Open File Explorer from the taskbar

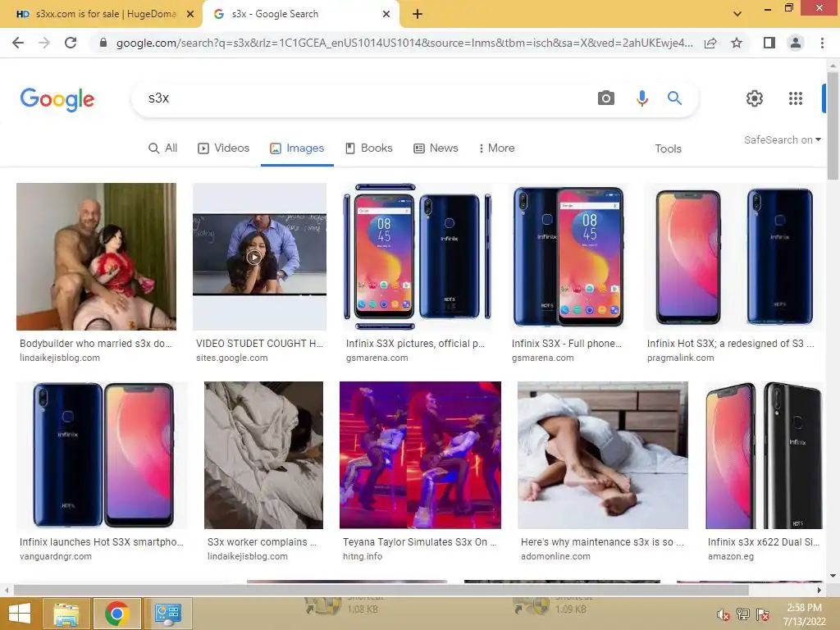tap(66, 614)
